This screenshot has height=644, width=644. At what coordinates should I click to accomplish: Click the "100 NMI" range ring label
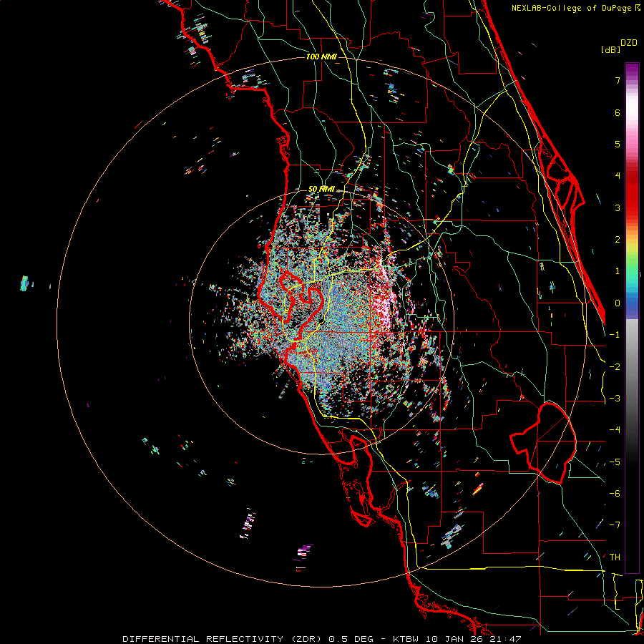pyautogui.click(x=321, y=57)
